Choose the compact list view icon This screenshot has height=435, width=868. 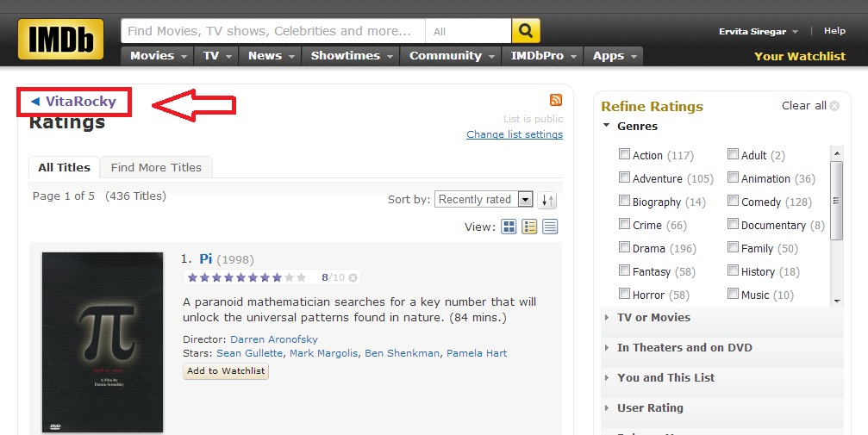(x=550, y=227)
